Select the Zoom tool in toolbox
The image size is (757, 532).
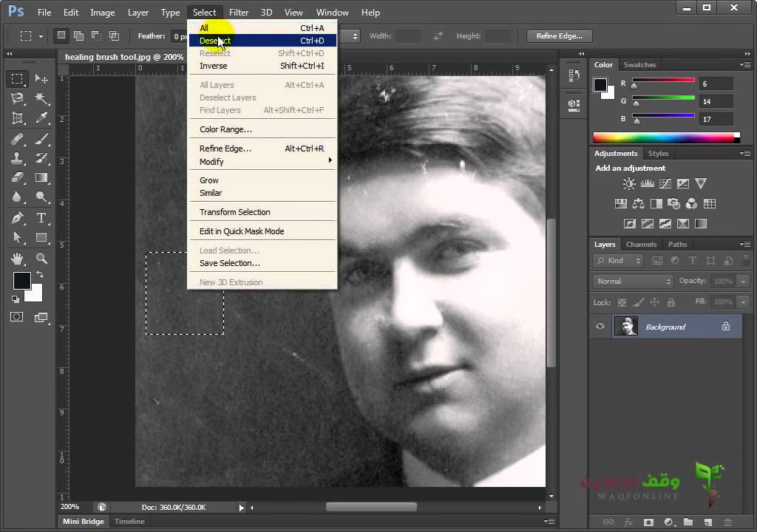coord(41,259)
